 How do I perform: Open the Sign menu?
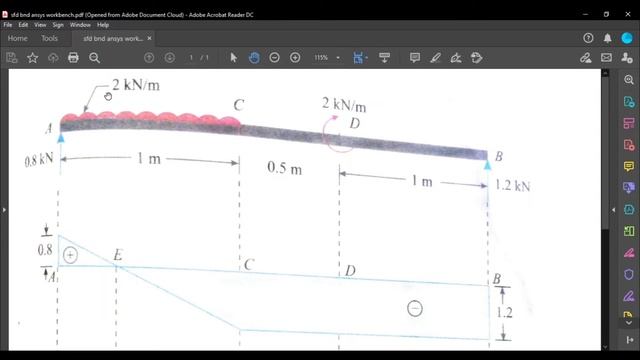click(x=58, y=25)
